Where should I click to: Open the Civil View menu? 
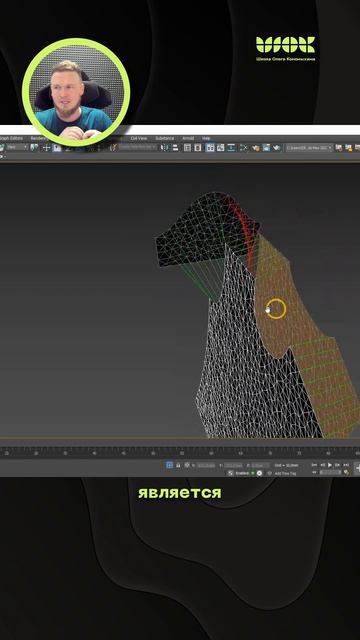pos(139,139)
